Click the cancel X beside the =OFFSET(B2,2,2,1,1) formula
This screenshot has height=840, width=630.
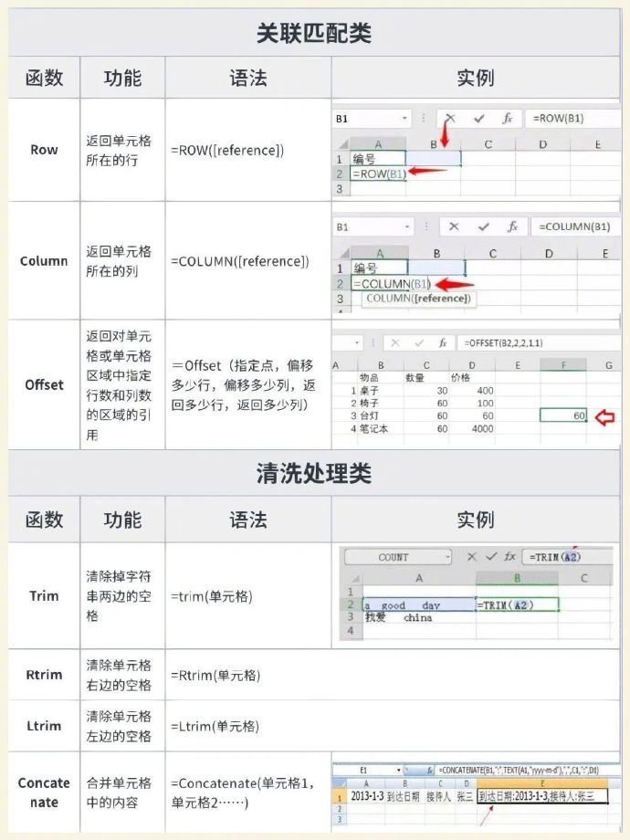point(394,343)
